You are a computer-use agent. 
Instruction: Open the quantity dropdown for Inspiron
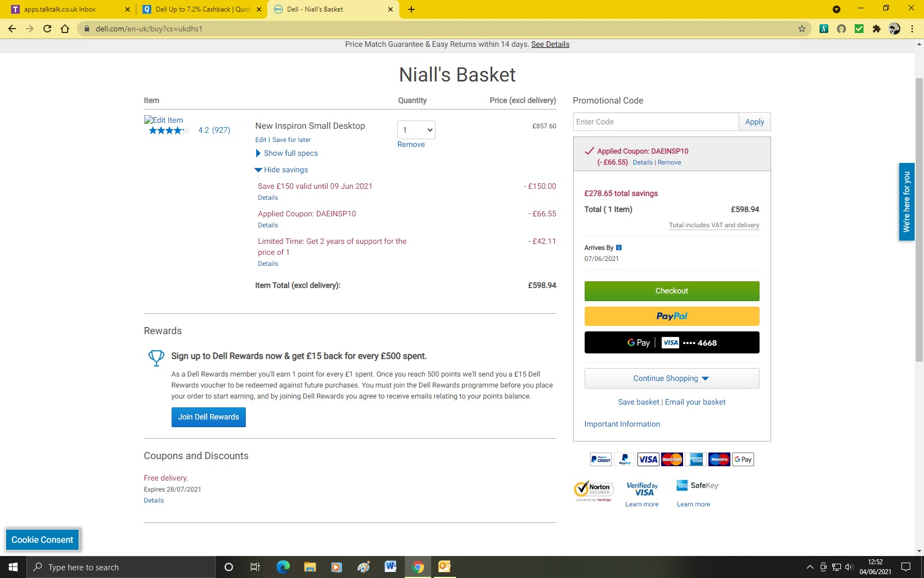tap(416, 130)
